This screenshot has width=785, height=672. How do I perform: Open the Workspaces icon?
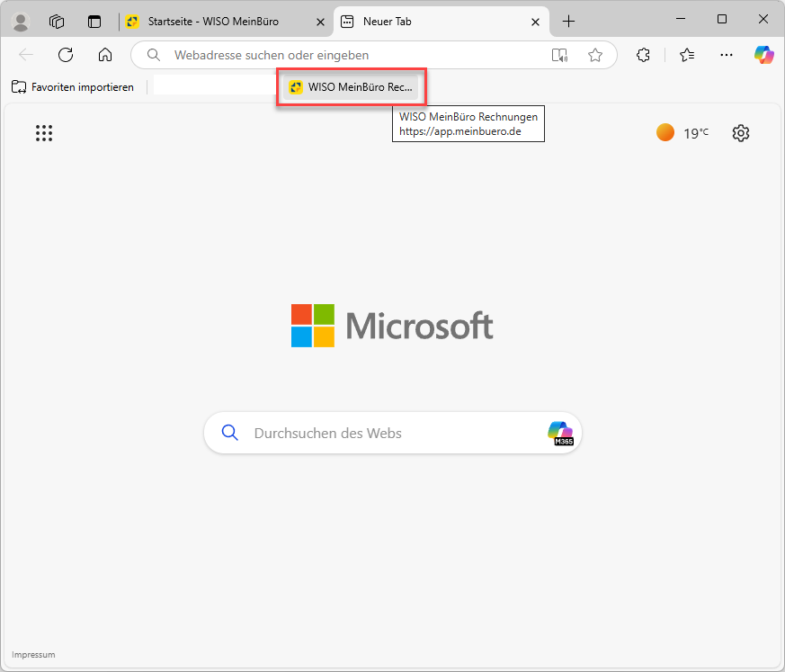(57, 22)
